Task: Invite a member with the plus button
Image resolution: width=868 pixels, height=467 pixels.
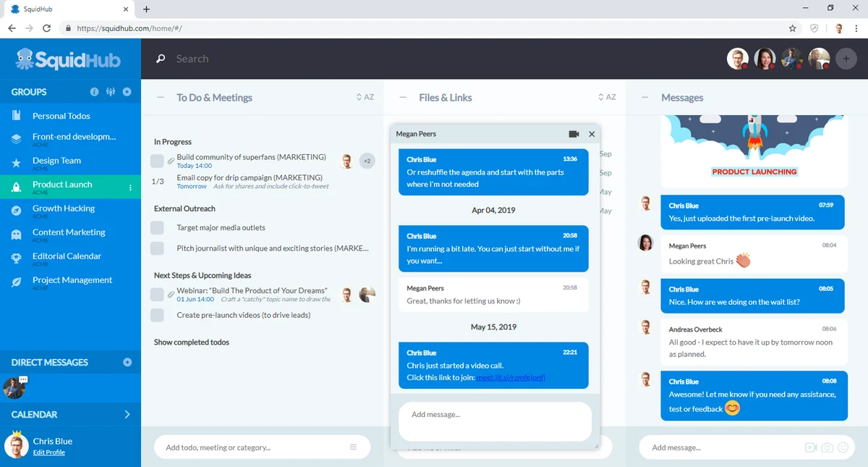Action: click(x=846, y=59)
